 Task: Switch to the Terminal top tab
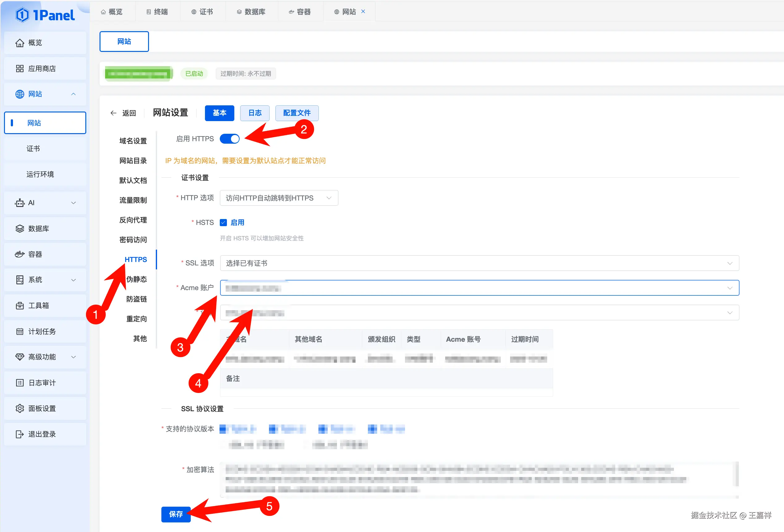click(157, 12)
